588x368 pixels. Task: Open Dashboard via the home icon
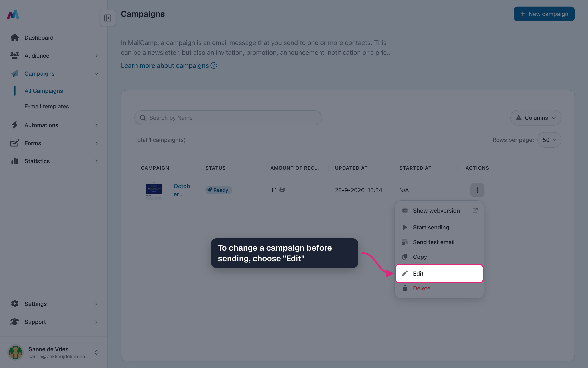click(x=14, y=37)
